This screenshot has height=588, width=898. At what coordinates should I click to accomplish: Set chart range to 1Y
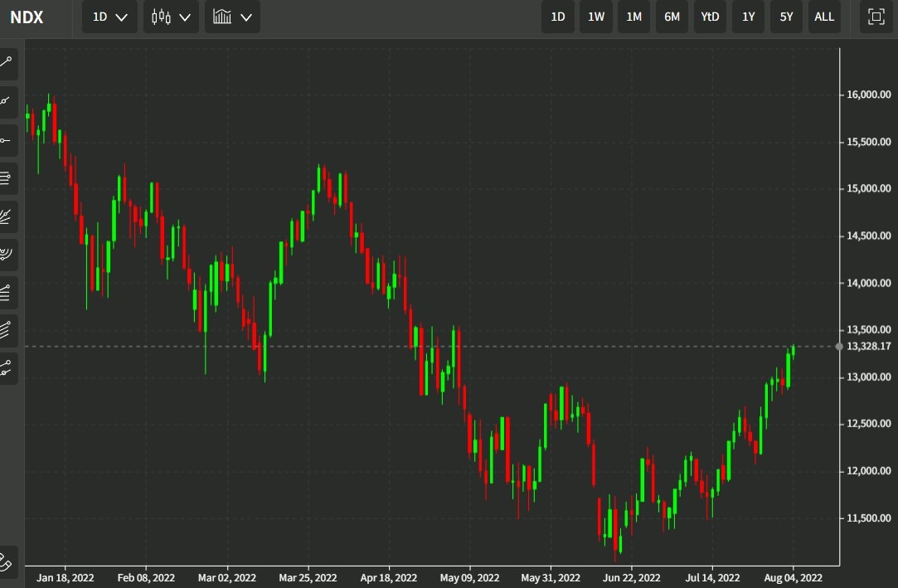(749, 17)
